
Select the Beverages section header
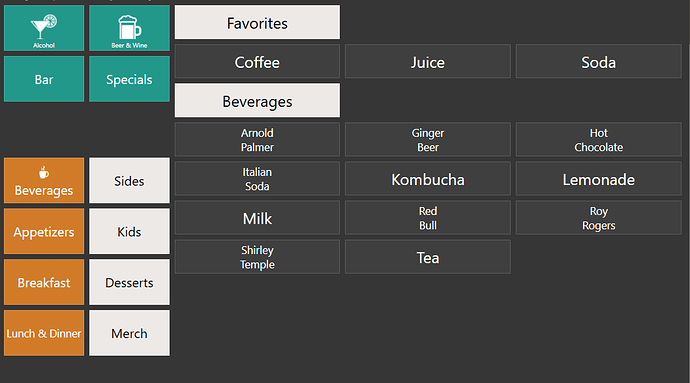257,100
